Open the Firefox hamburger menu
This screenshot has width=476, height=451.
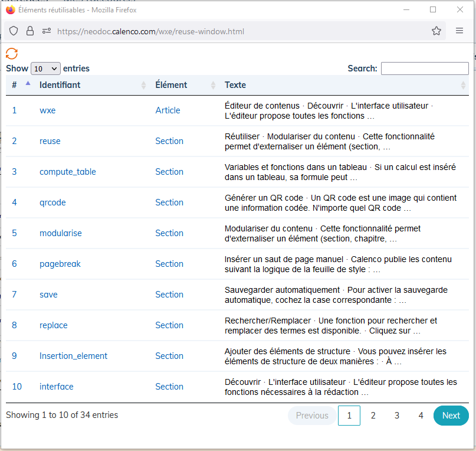pyautogui.click(x=459, y=31)
